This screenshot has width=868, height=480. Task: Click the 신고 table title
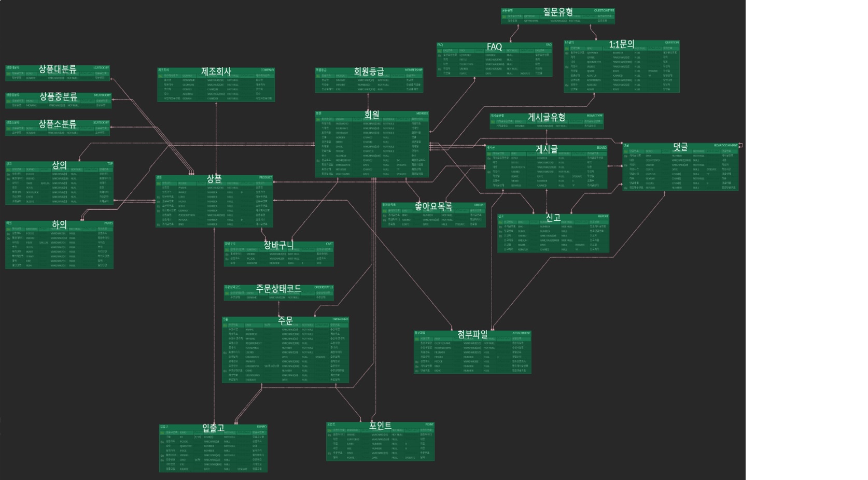(x=553, y=218)
